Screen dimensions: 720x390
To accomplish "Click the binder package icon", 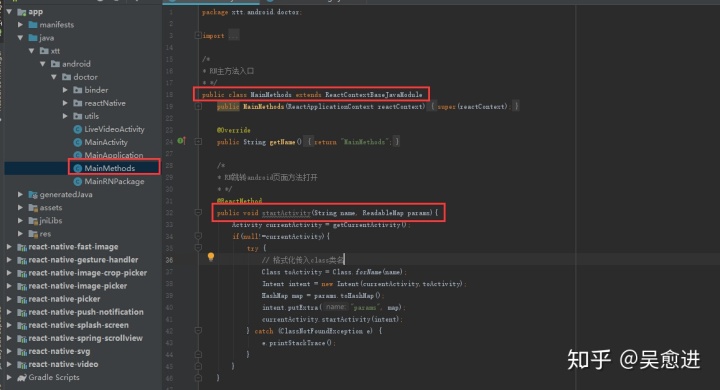I will [x=78, y=90].
